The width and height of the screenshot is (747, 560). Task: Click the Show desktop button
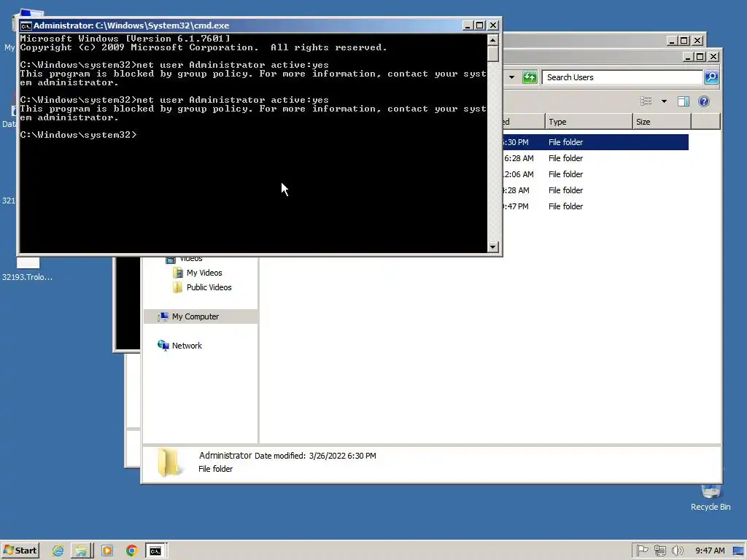pos(738,551)
